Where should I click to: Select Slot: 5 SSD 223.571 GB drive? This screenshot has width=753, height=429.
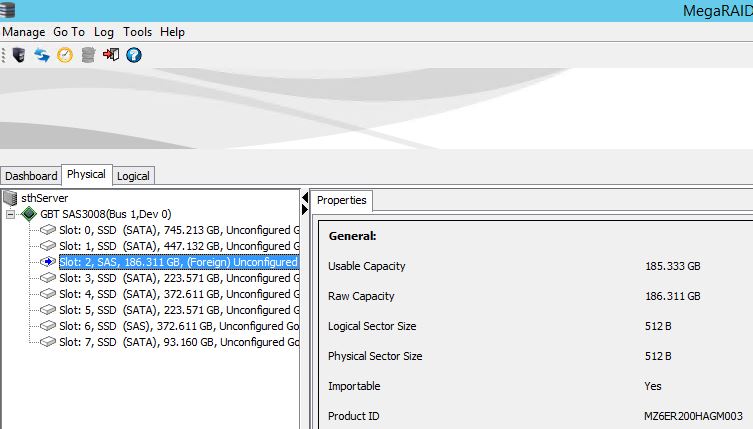(x=179, y=310)
